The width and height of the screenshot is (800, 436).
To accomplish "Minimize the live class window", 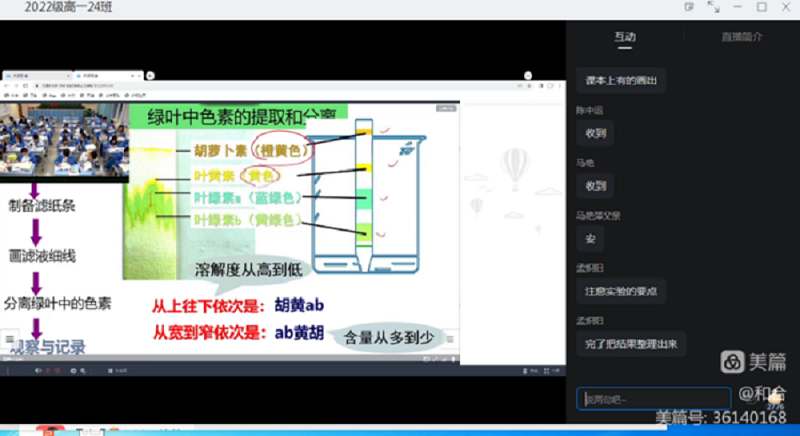I will pos(737,6).
